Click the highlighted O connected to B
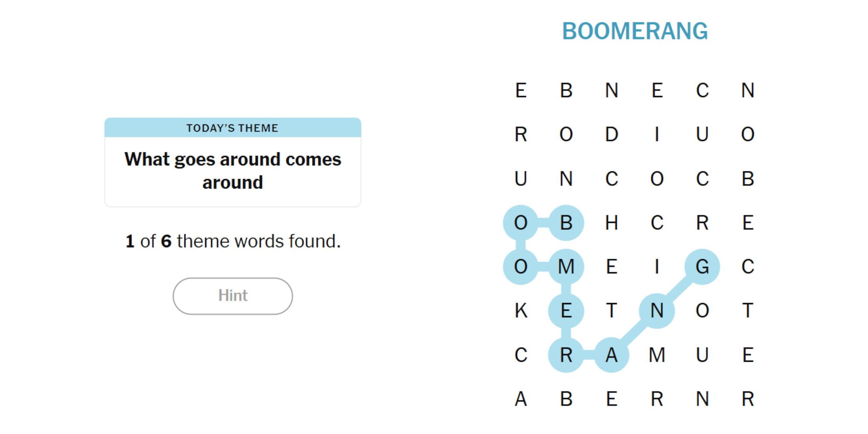868x434 pixels. [521, 223]
